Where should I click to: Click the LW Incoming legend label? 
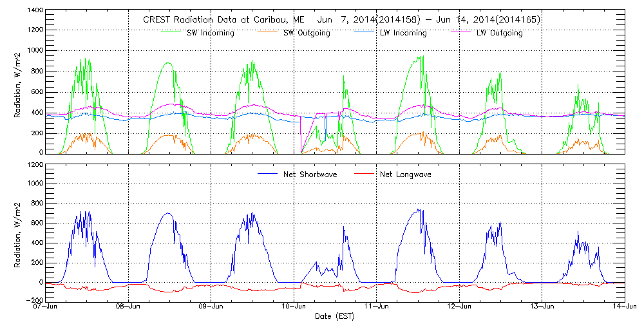pyautogui.click(x=403, y=33)
